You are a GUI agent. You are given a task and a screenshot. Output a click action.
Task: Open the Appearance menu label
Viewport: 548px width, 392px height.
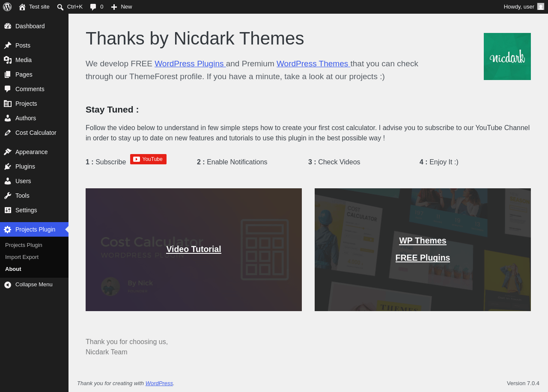(x=32, y=152)
